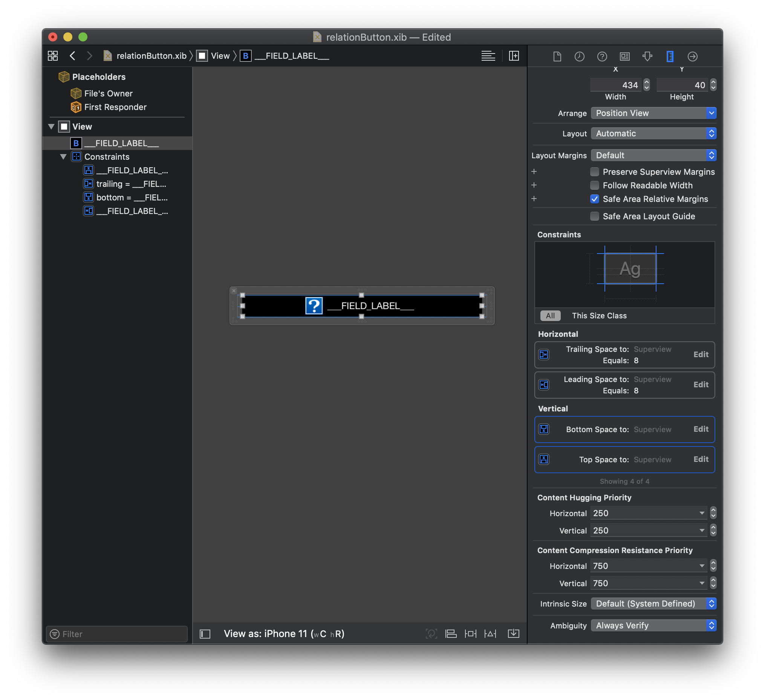Show the Quick Help inspector

[602, 57]
